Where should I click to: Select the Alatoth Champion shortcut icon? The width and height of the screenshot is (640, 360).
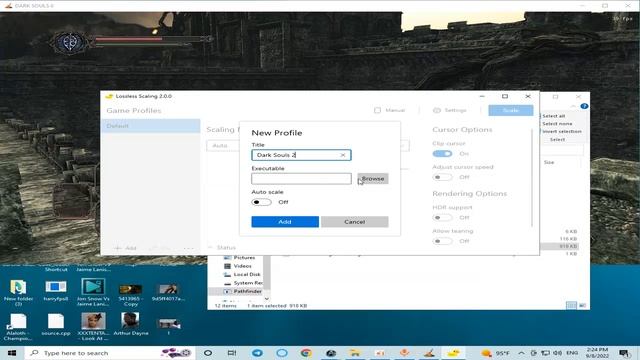tap(18, 327)
